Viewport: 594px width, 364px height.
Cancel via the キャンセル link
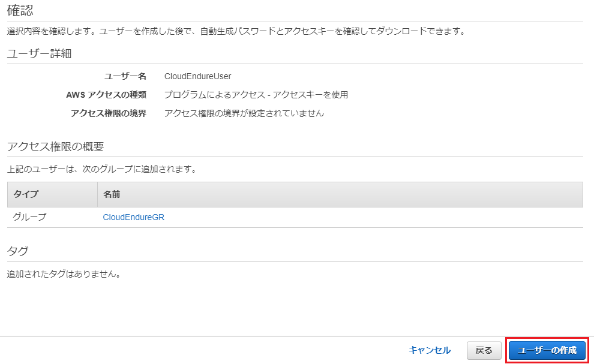[430, 350]
